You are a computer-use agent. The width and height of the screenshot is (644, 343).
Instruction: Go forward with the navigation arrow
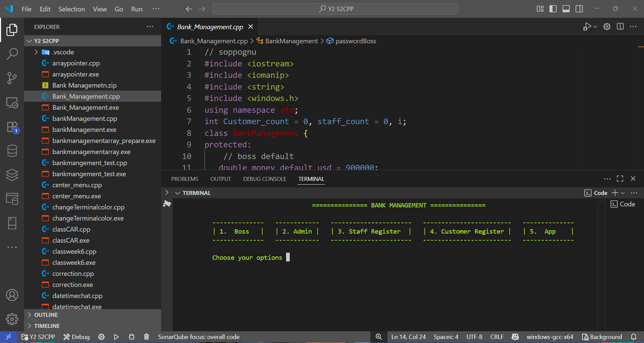point(202,9)
